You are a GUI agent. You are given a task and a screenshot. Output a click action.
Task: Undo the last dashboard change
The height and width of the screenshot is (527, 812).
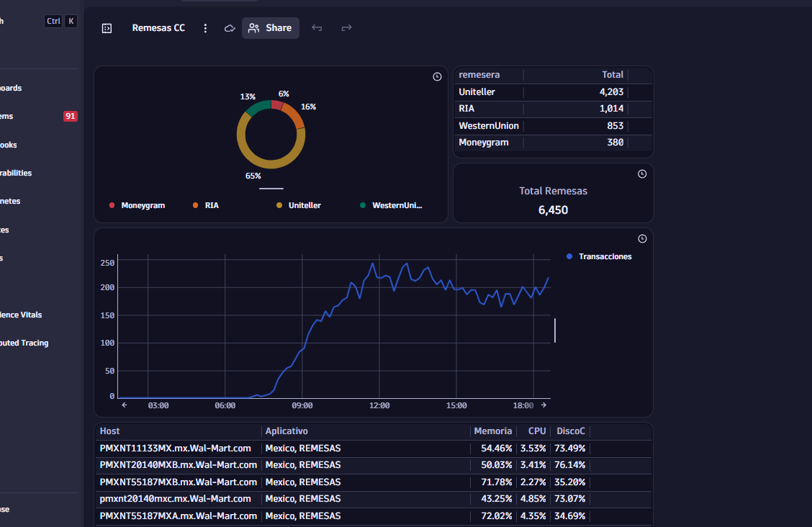317,28
